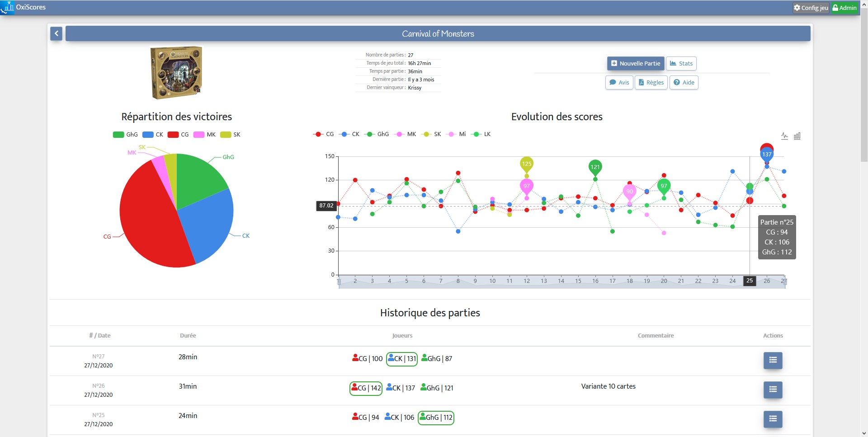Toggle GhG slice in victories pie legend
This screenshot has width=868, height=437.
[x=125, y=135]
